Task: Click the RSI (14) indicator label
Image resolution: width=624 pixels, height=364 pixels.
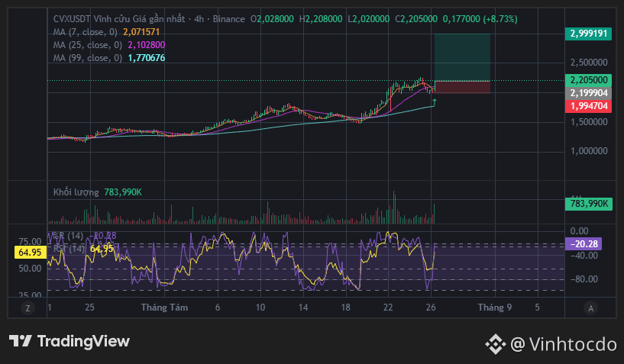Action: tap(69, 249)
